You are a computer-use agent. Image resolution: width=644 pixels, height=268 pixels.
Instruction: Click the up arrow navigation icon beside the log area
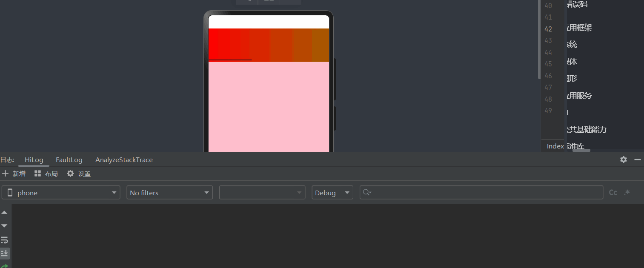5,212
